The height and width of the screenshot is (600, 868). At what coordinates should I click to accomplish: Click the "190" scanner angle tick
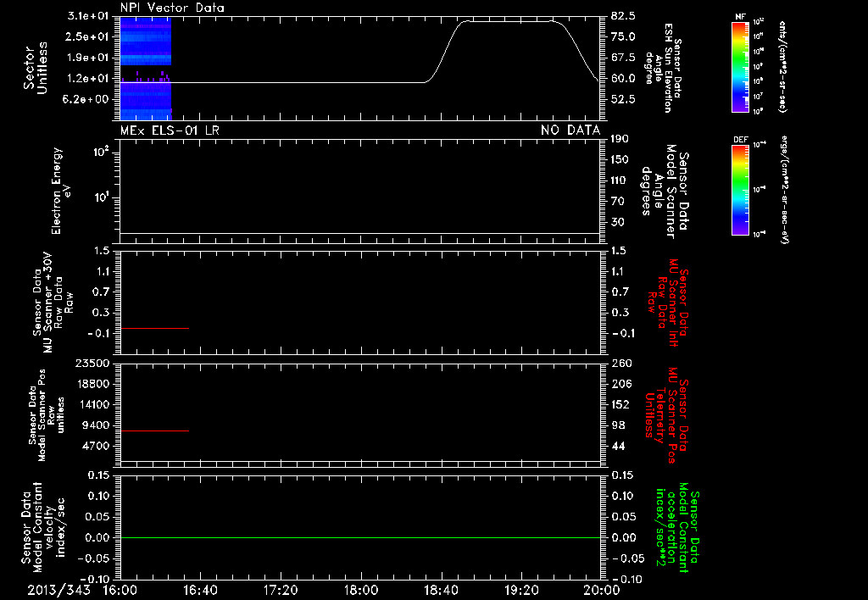click(620, 139)
